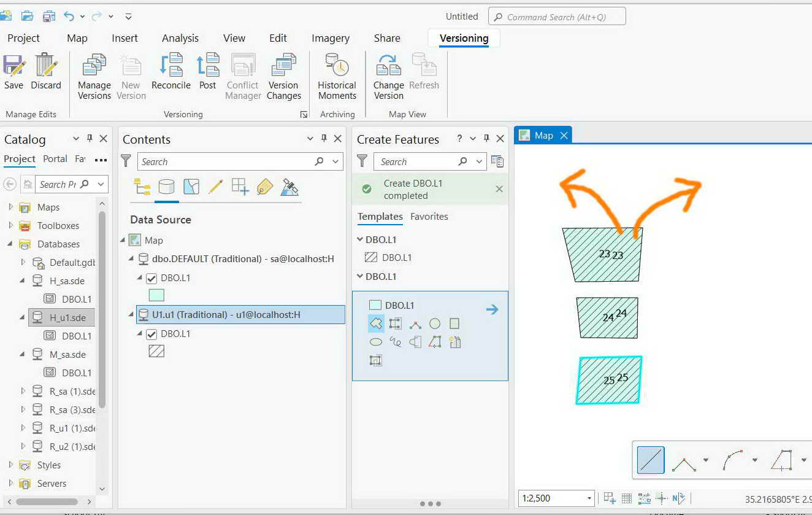Expand the Maps folder in Catalog

[x=10, y=207]
